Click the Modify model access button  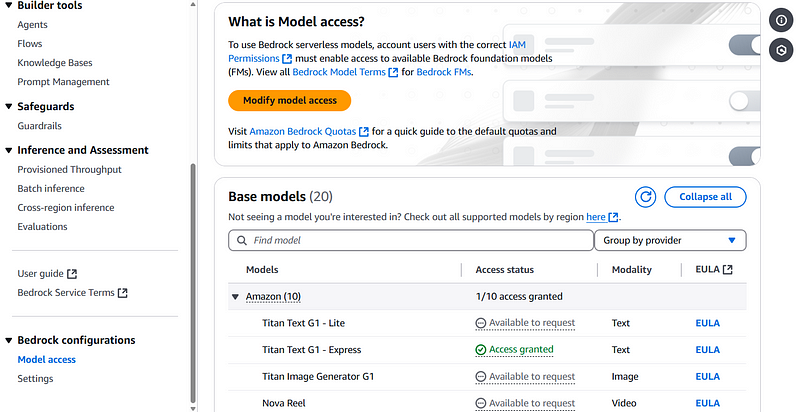tap(290, 100)
